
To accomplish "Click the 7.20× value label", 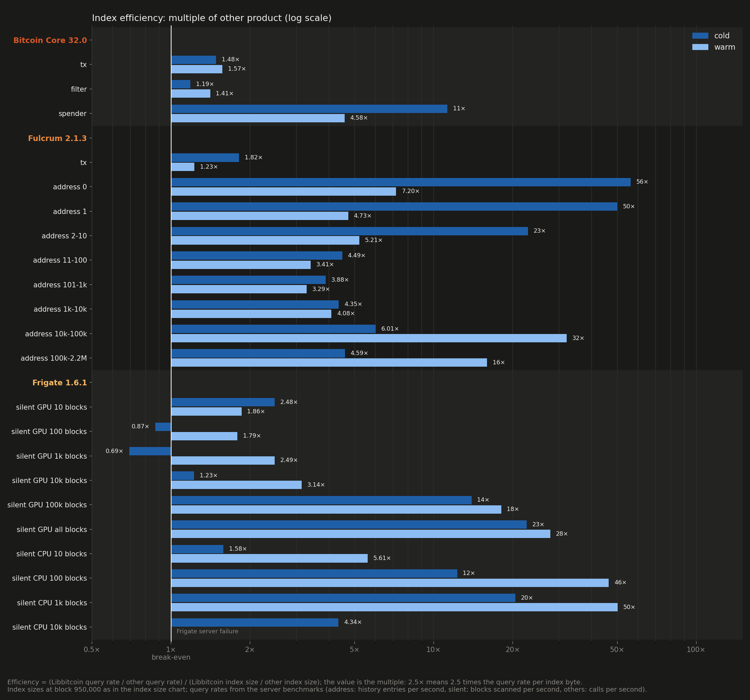I will (410, 191).
